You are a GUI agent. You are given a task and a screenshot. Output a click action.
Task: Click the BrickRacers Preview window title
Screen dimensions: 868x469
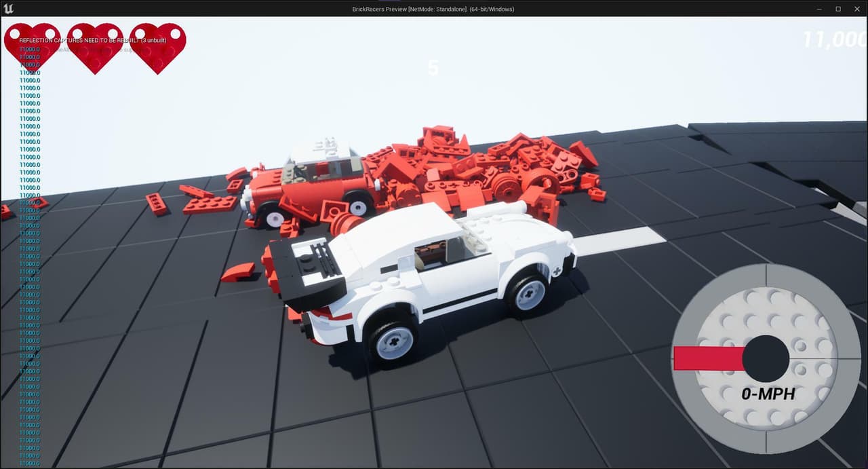click(433, 9)
